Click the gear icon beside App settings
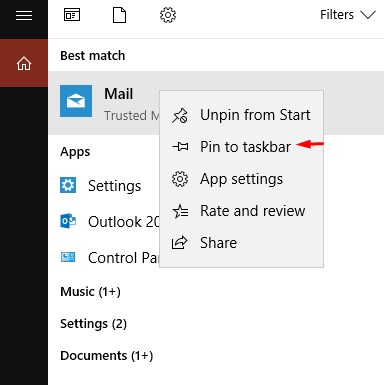 click(x=180, y=179)
